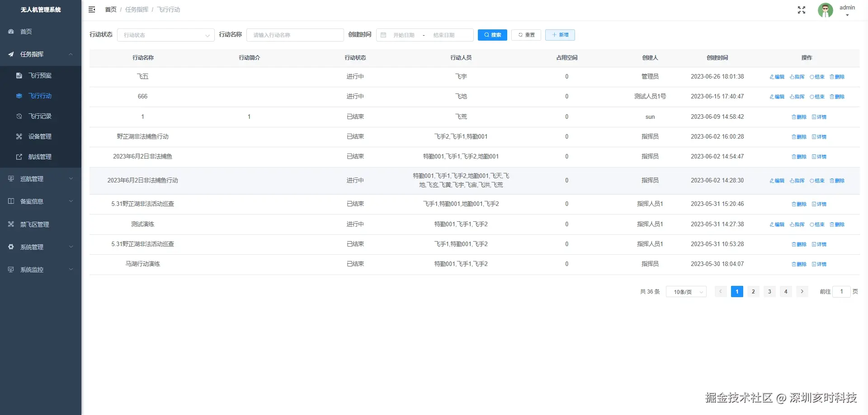The height and width of the screenshot is (415, 868).
Task: Click 删除 trash icon for 飞五 row
Action: [837, 77]
